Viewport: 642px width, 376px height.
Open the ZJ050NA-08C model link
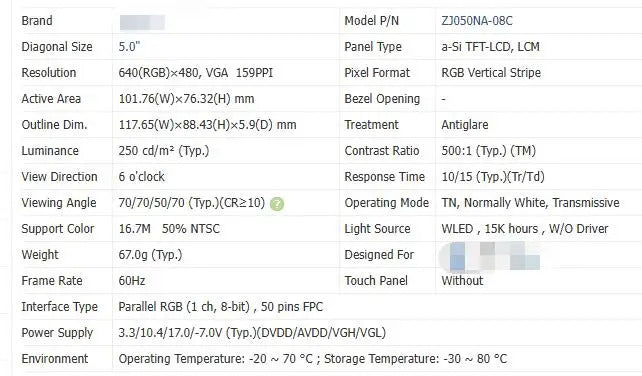pos(477,21)
